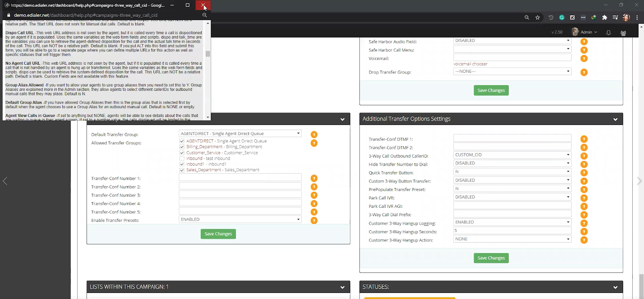Expand the STATUSES section header
644x299 pixels.
coord(615,287)
